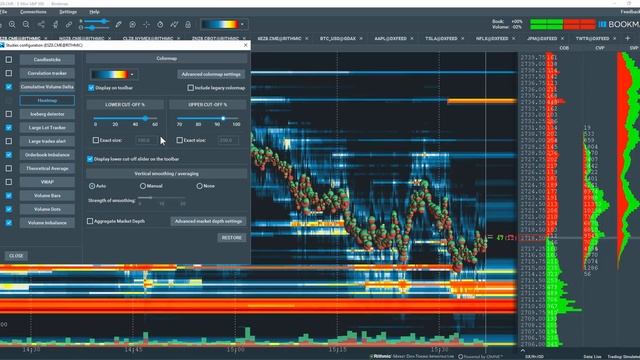Toggle Include legacy colormap checkbox
Image resolution: width=640 pixels, height=360 pixels.
190,88
